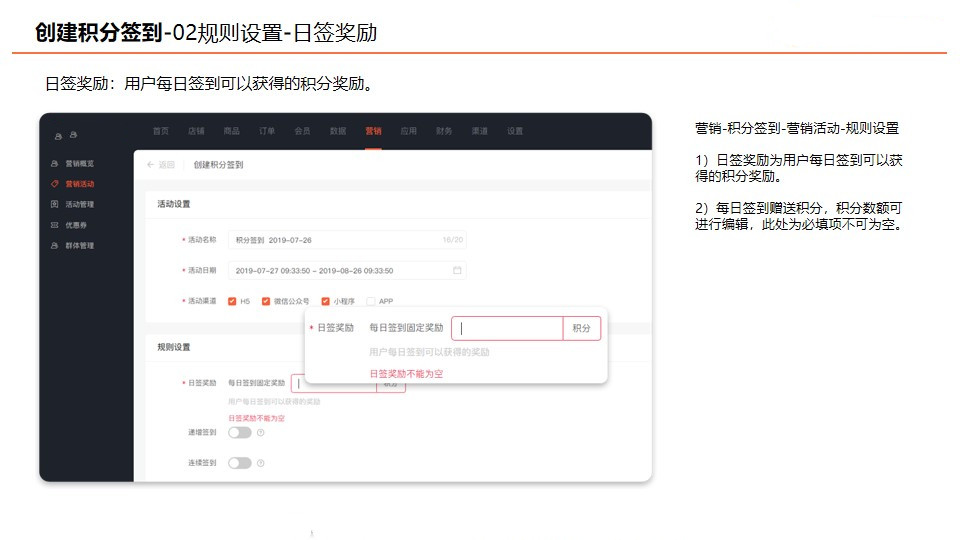Click the 营销概览 sidebar icon
The height and width of the screenshot is (540, 960).
point(54,163)
